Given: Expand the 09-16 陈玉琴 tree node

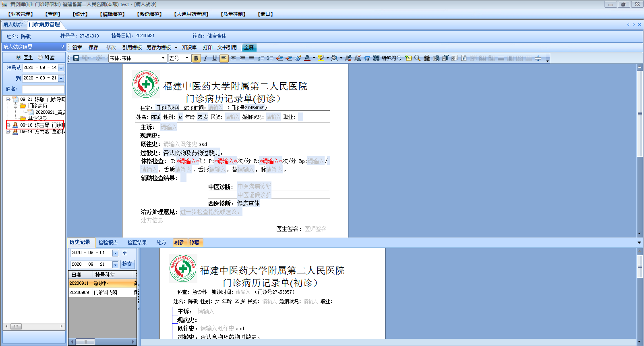Looking at the screenshot, I should (8, 125).
